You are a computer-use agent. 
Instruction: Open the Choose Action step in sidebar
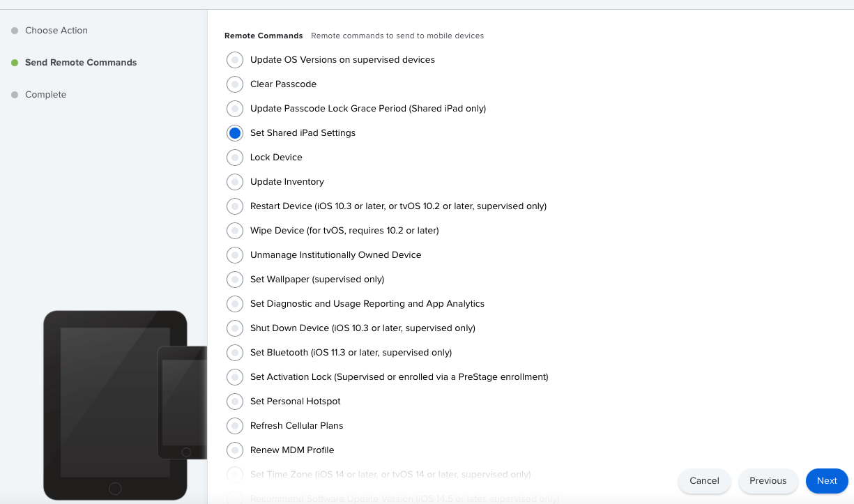[x=56, y=31]
